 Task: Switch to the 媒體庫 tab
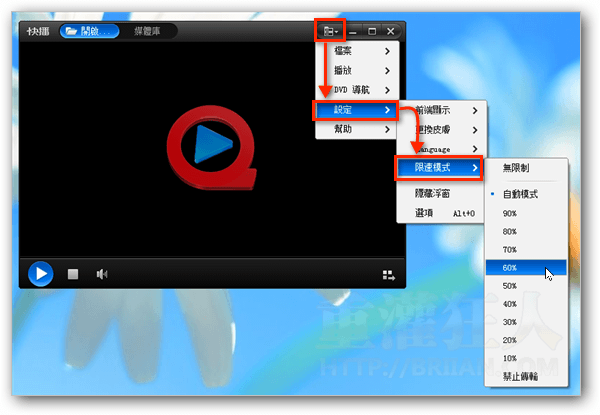pyautogui.click(x=149, y=32)
